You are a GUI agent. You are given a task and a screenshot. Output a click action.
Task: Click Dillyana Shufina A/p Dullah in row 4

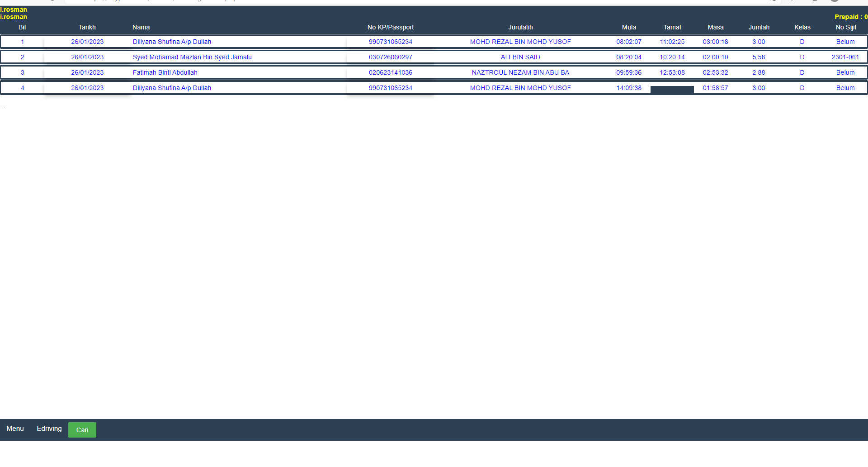click(172, 88)
